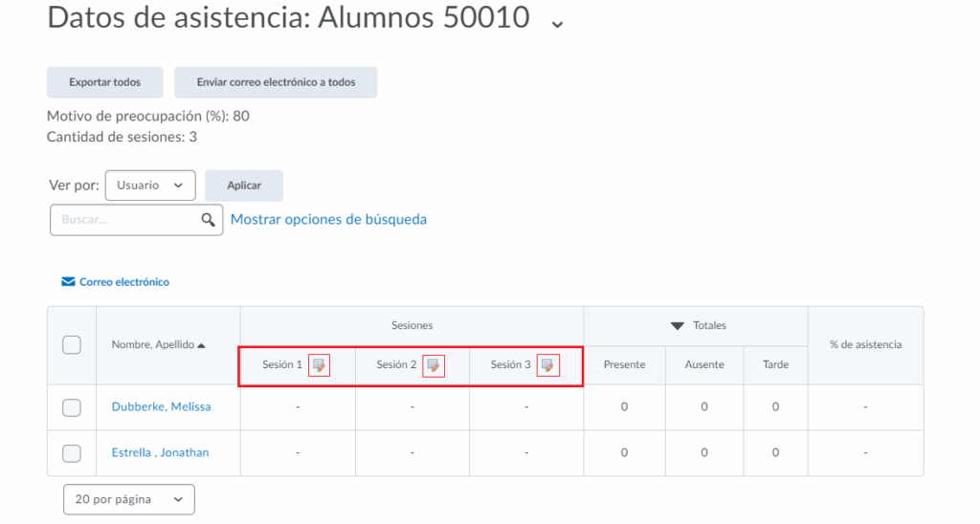This screenshot has height=524, width=980.
Task: Expand the title chevron beside Alumnos 50010
Action: point(557,23)
